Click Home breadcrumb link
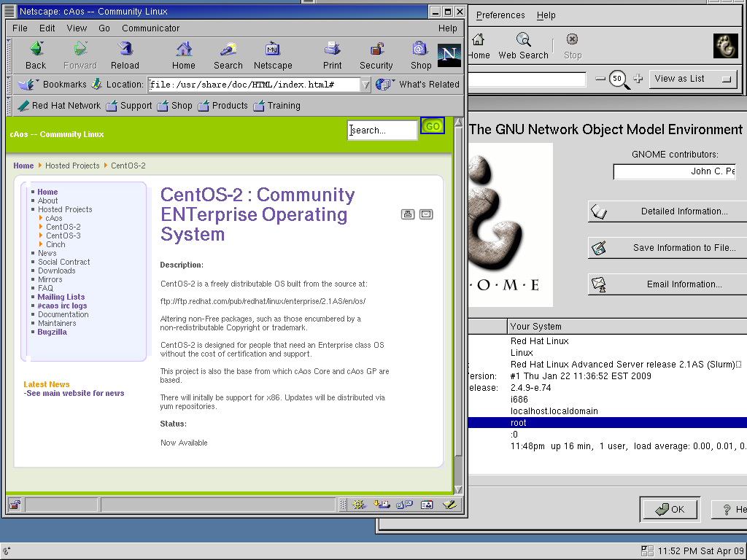The width and height of the screenshot is (747, 560). tap(23, 166)
